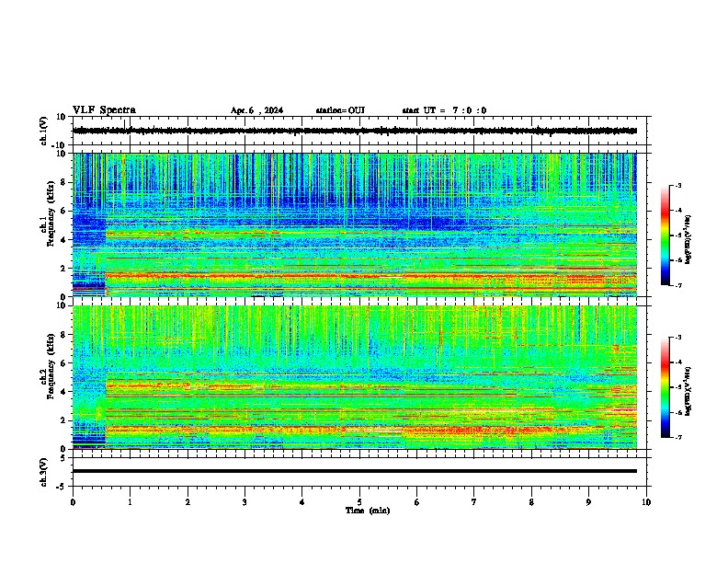
Task: Click the "-5" tick on ch.3(V) axis
Action: coord(63,487)
